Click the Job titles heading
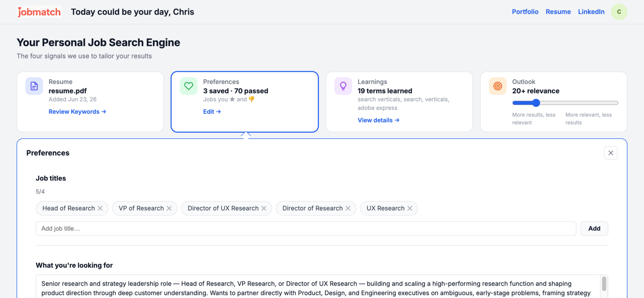This screenshot has width=644, height=298. 51,178
